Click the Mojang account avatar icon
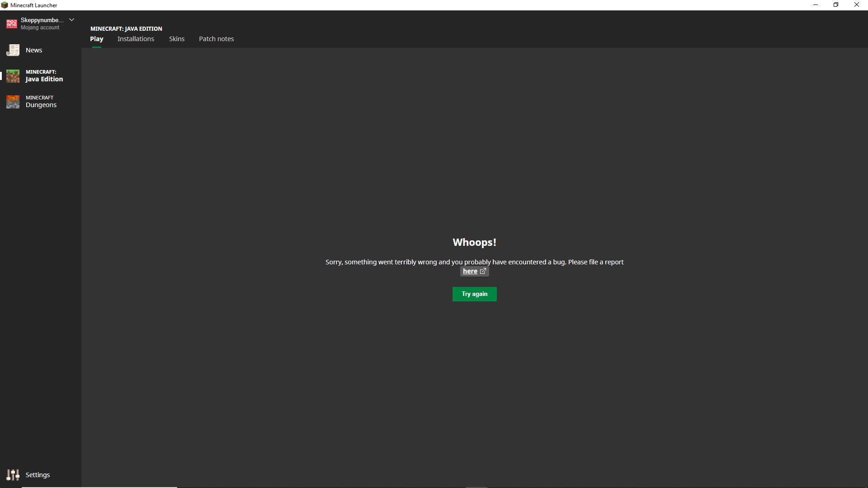The width and height of the screenshot is (868, 488). [12, 24]
